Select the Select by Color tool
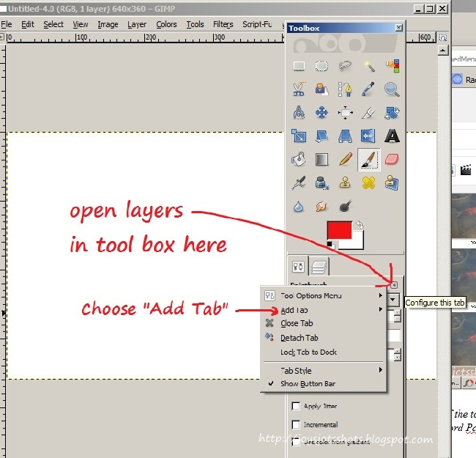The height and width of the screenshot is (458, 476). tap(393, 66)
